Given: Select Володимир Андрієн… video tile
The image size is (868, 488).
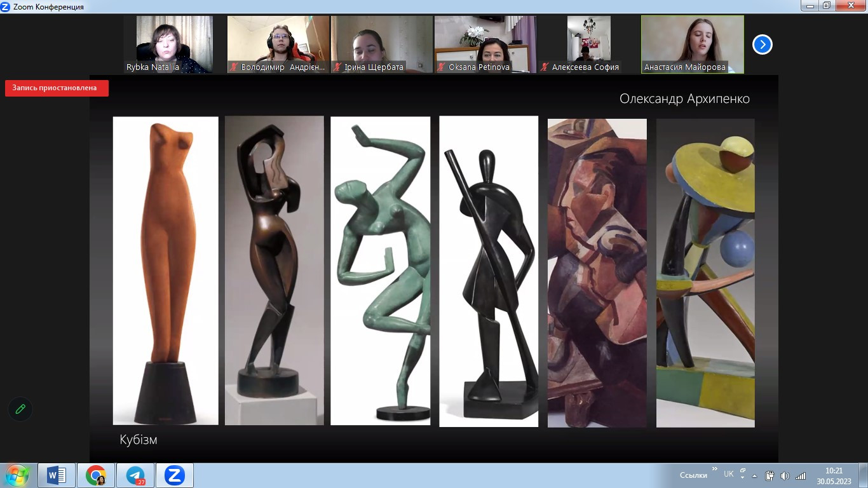Looking at the screenshot, I should (278, 44).
